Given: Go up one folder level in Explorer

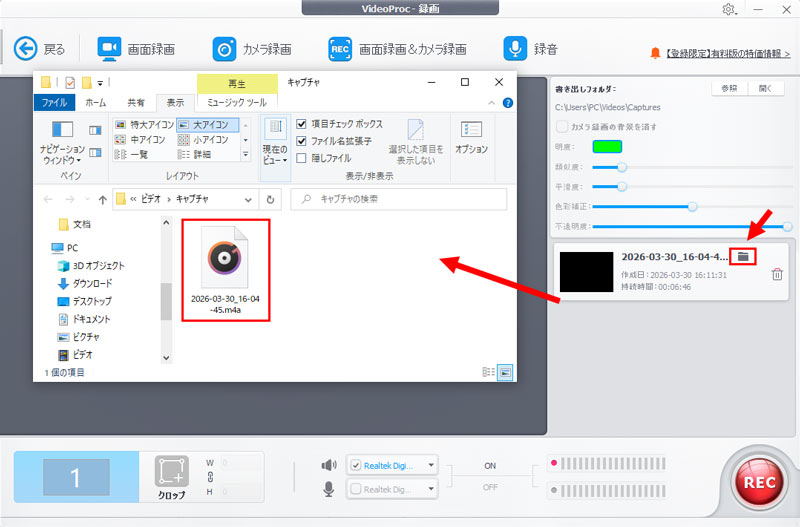Looking at the screenshot, I should pos(103,199).
